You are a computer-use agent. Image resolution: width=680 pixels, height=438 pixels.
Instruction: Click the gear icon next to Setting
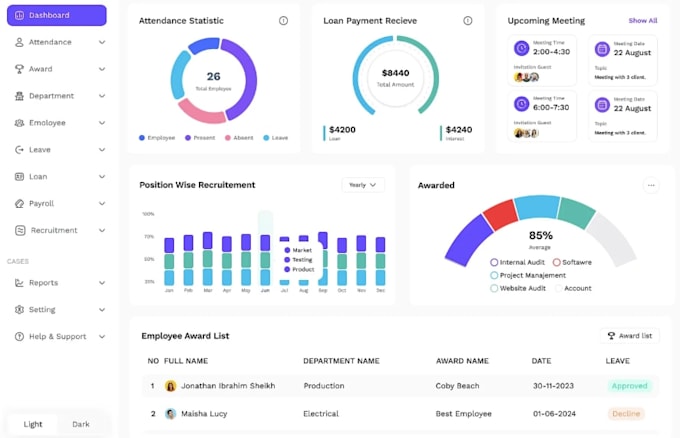(19, 310)
